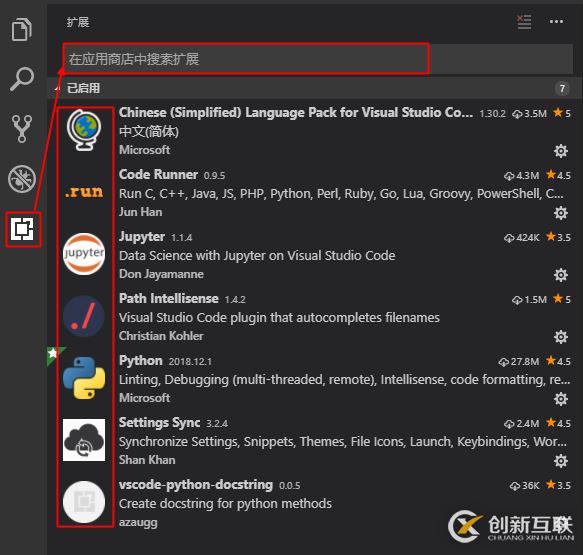Screen dimensions: 583x555
Task: Search extensions in marketplace field
Action: [x=318, y=59]
